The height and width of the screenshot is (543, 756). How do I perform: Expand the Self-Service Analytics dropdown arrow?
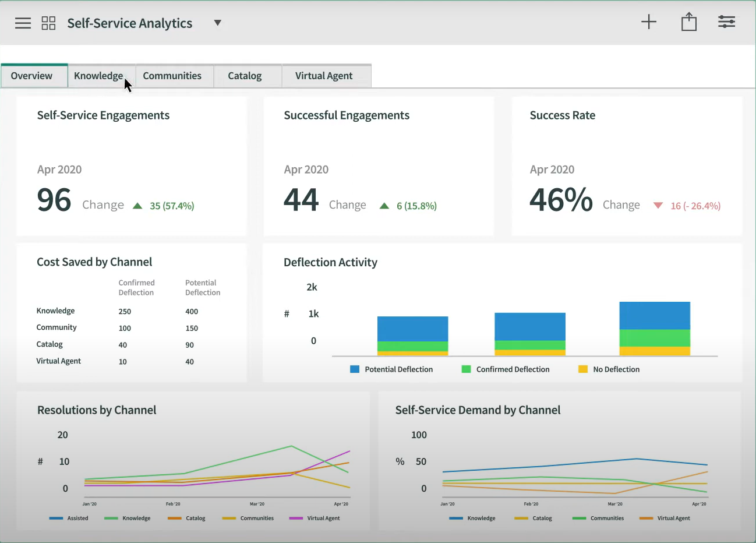(x=217, y=23)
